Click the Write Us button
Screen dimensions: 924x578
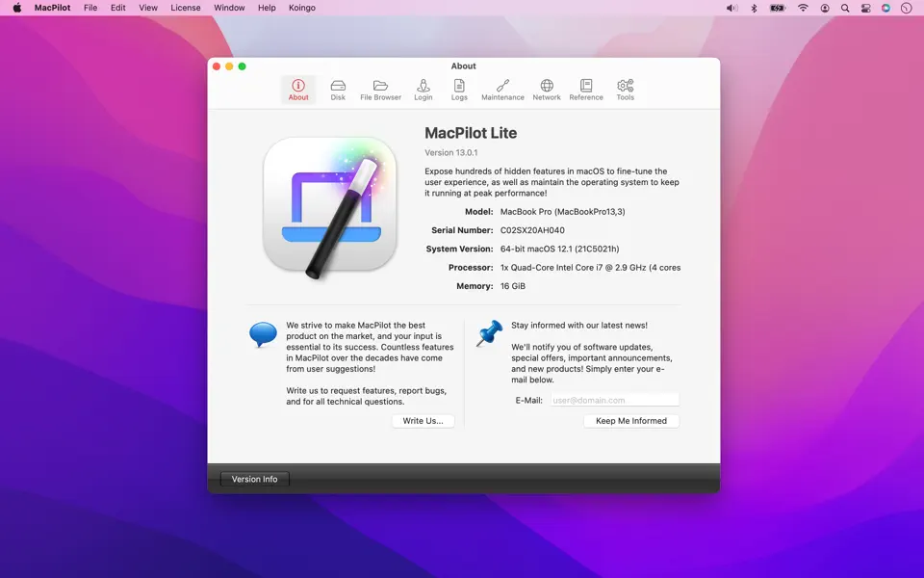point(423,420)
